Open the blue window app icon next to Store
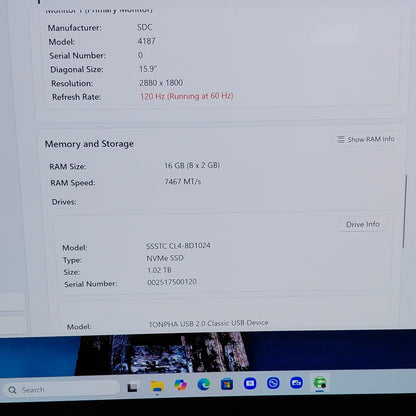416x416 pixels. (250, 384)
